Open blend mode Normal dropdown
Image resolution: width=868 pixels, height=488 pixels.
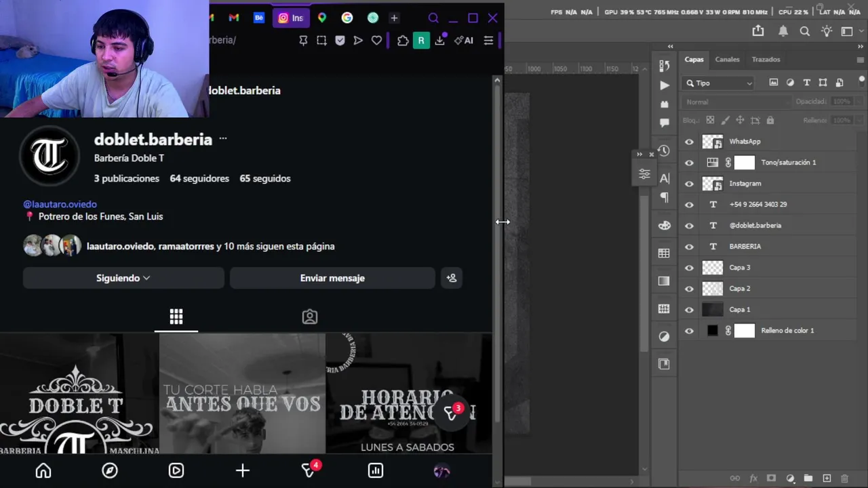point(736,102)
